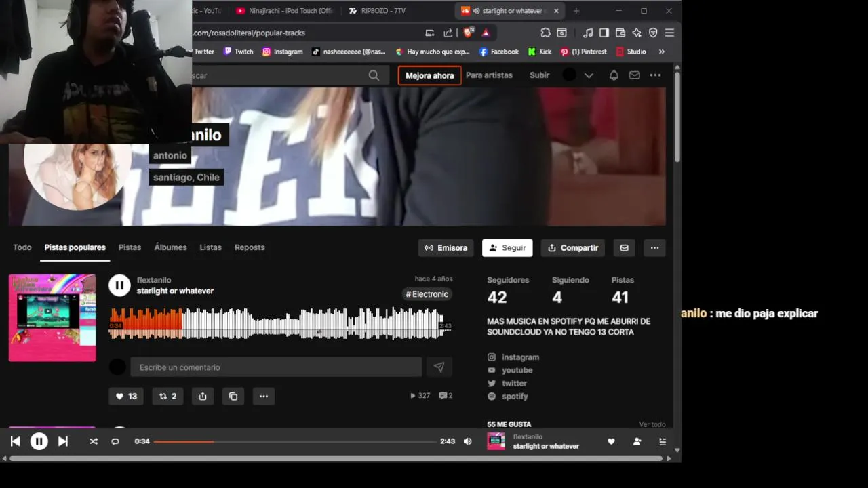Open browser extensions puzzle icon
The height and width of the screenshot is (488, 868).
point(545,33)
